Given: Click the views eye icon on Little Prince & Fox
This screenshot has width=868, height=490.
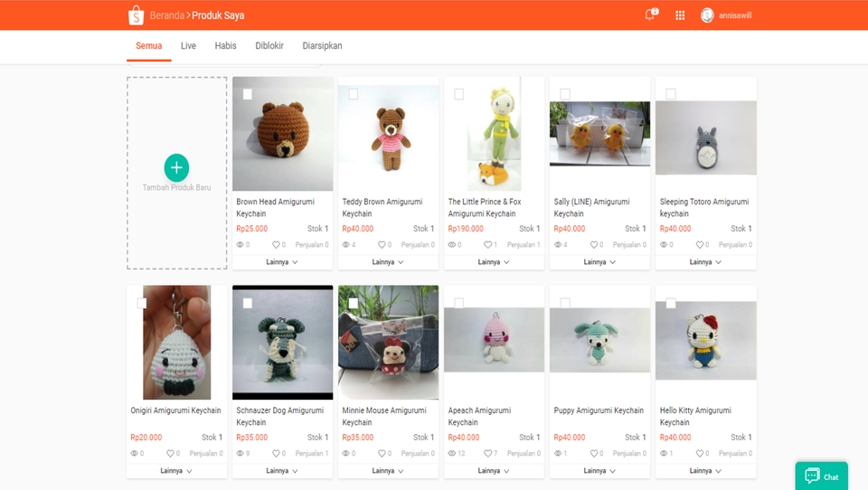Looking at the screenshot, I should pyautogui.click(x=452, y=245).
